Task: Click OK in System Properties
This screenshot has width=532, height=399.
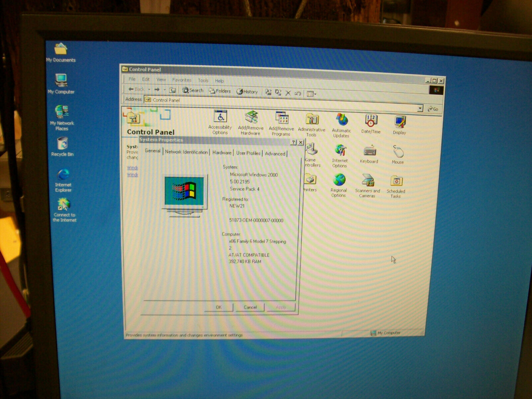Action: pyautogui.click(x=218, y=307)
